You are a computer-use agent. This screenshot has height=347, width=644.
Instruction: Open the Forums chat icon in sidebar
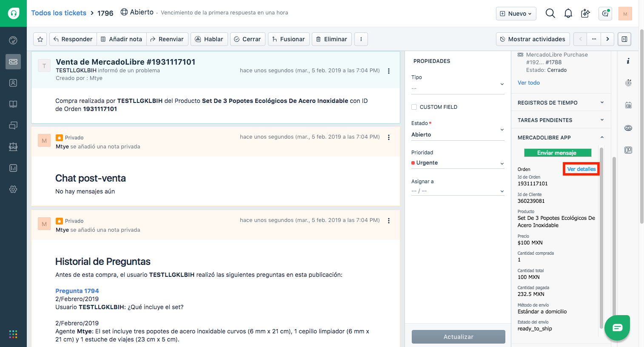(x=13, y=125)
